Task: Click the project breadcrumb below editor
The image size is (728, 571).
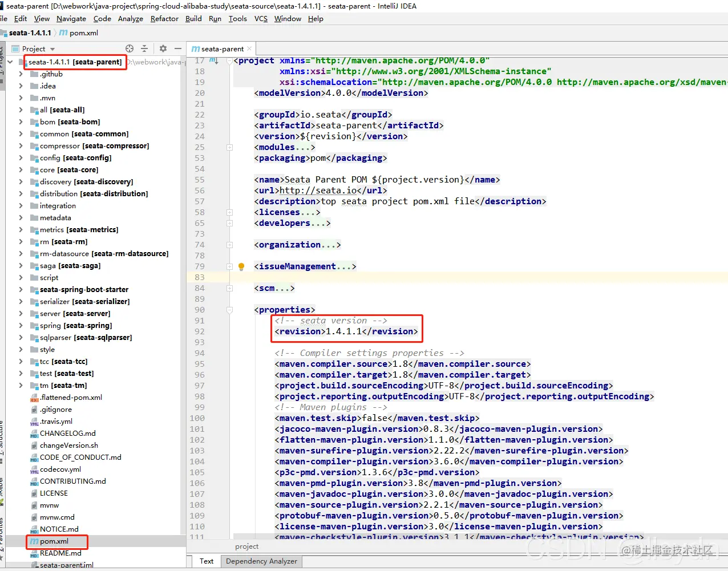Action: (246, 546)
